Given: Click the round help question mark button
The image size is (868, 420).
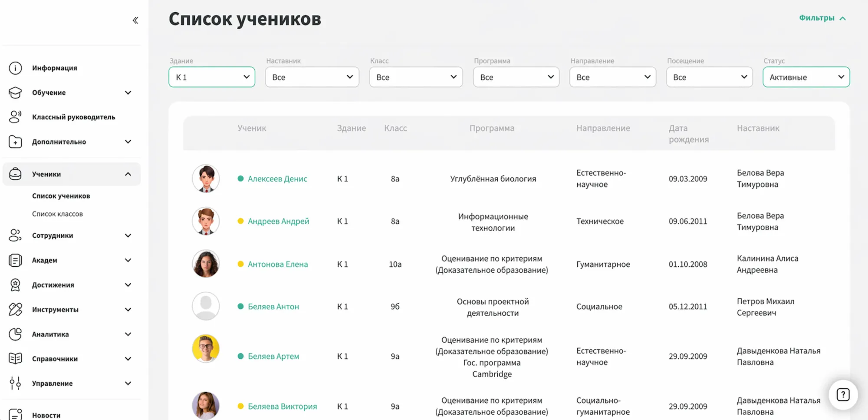Looking at the screenshot, I should (x=843, y=394).
